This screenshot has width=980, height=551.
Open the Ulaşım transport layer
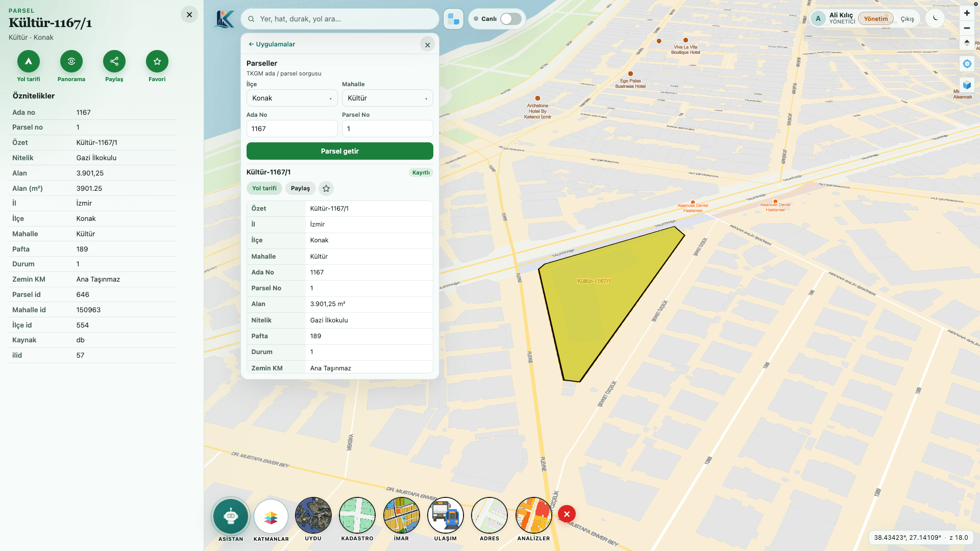(446, 516)
